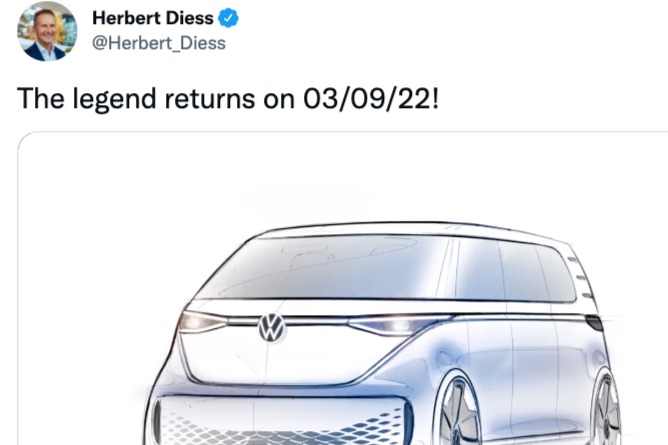Click the van's right headlight in the sketch

coord(390,326)
